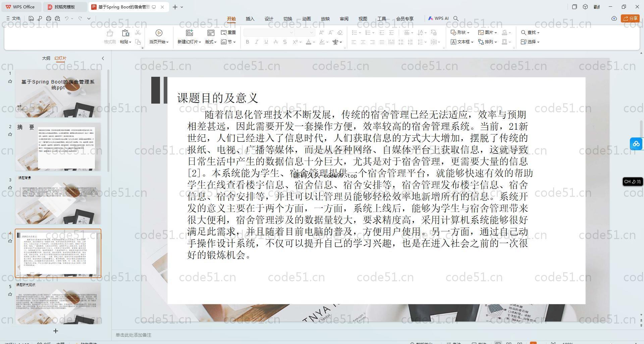
Task: Add new slide with plus button below thumbnails
Action: click(56, 331)
